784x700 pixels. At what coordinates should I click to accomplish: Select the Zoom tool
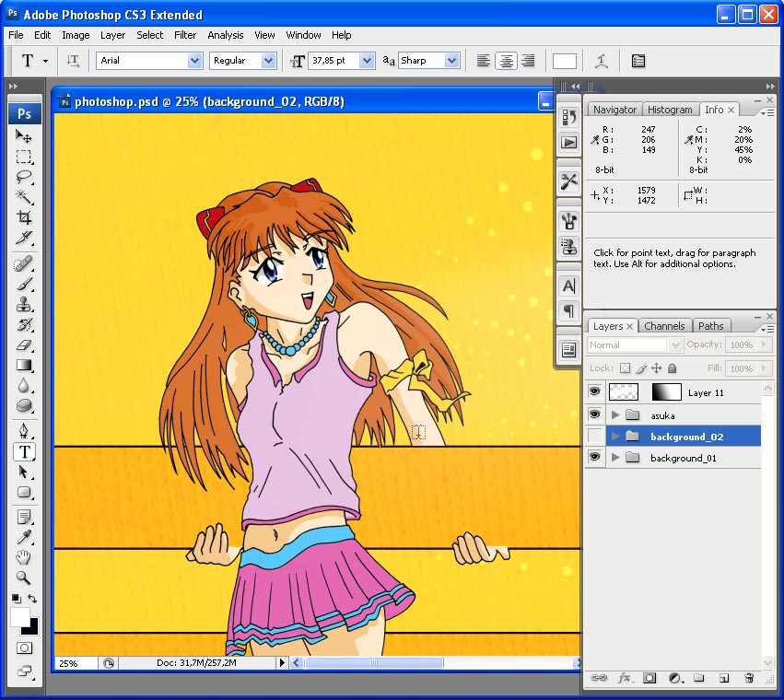pos(24,577)
